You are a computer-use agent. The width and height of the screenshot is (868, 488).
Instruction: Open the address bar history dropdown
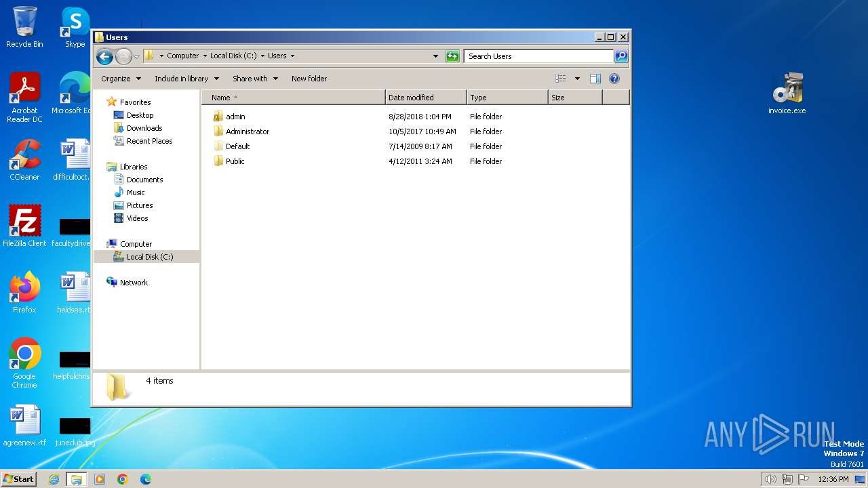[435, 56]
